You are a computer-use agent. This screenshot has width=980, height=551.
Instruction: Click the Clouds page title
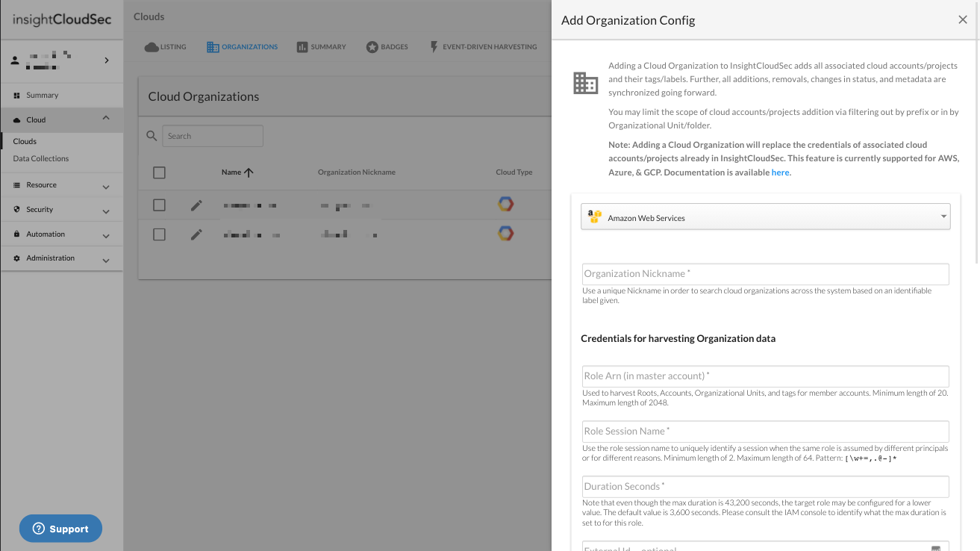pos(149,16)
